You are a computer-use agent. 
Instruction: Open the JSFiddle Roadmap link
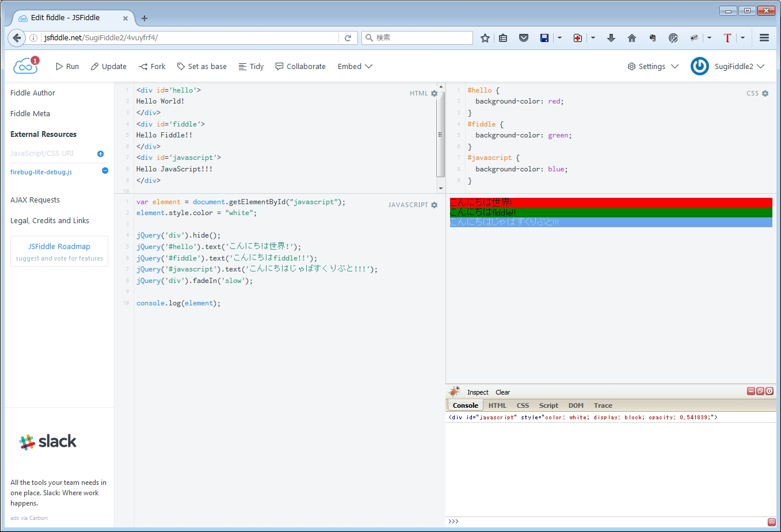coord(59,246)
